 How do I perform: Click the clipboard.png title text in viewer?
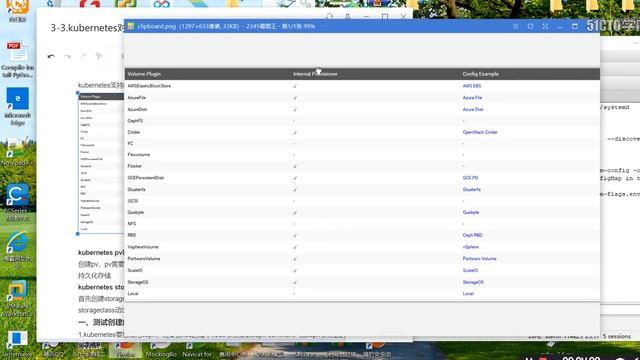pyautogui.click(x=157, y=26)
